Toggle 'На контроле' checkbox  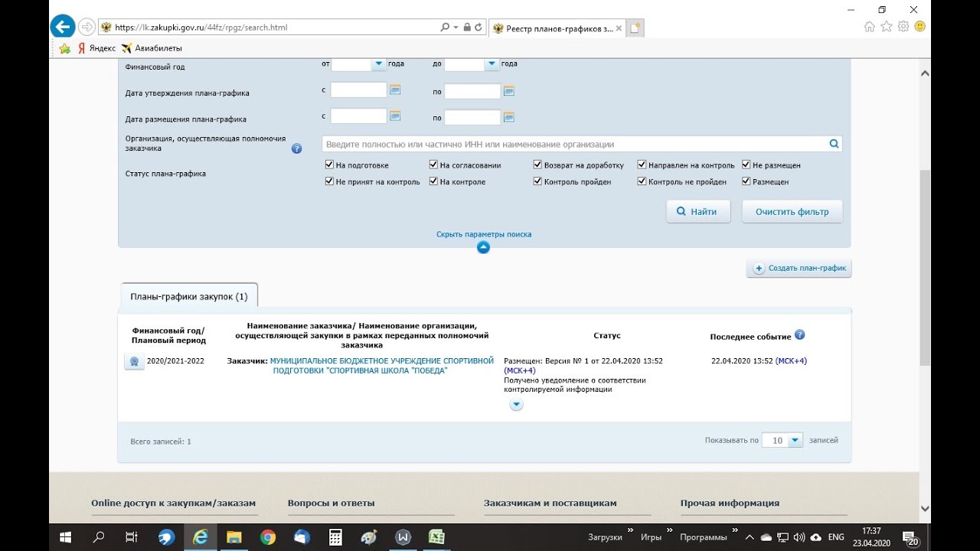(x=433, y=181)
